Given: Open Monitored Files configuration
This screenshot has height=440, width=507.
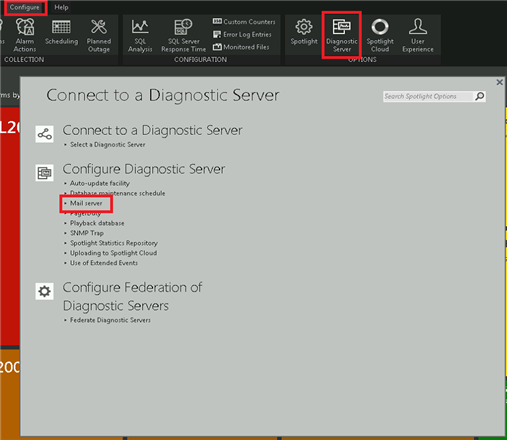Looking at the screenshot, I should click(x=241, y=47).
